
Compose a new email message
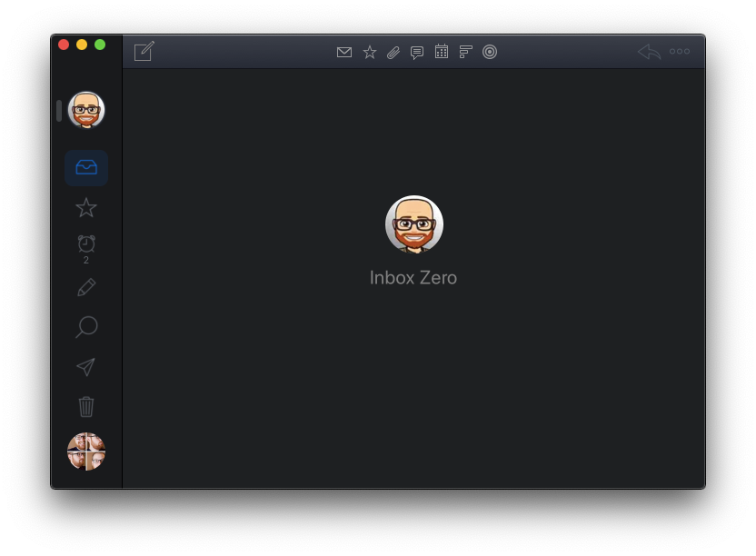coord(144,51)
